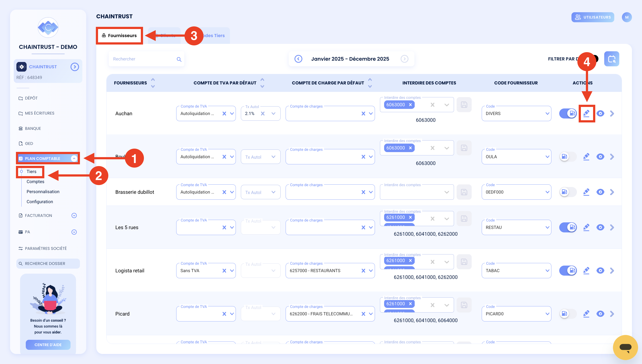Click save icon in Brasserie dubillot row
The height and width of the screenshot is (364, 642).
click(x=464, y=192)
